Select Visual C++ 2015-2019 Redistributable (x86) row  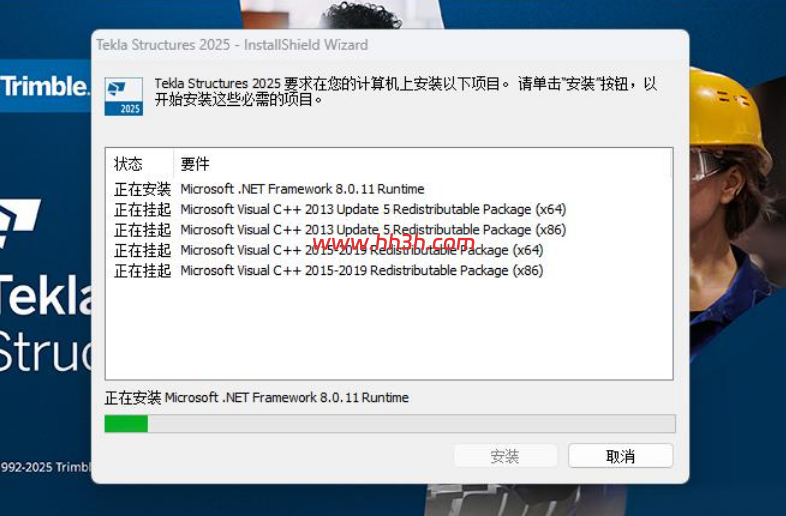coord(388,270)
